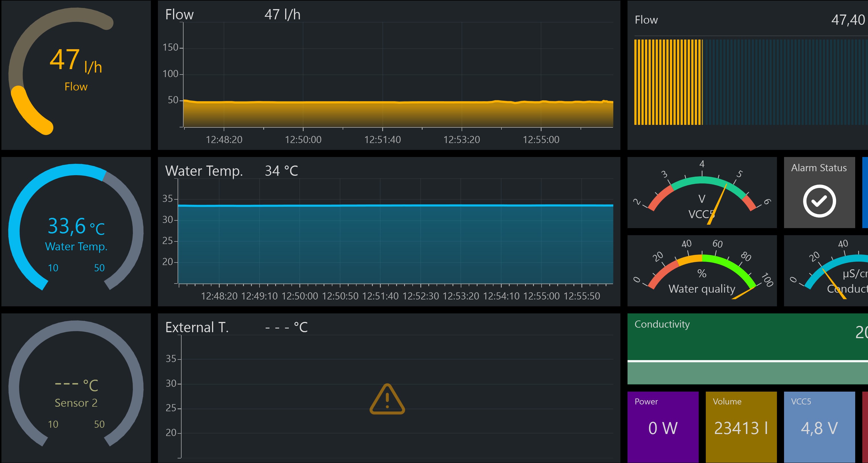The height and width of the screenshot is (463, 868).
Task: Click the Water quality needle gauge
Action: point(702,273)
